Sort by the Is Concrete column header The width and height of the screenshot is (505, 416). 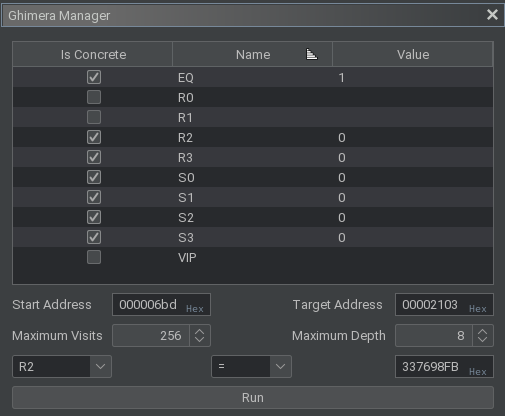click(93, 54)
